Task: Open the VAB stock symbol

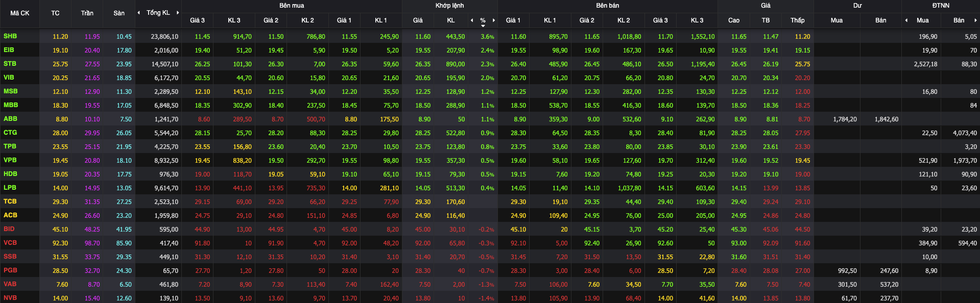Action: pos(10,284)
